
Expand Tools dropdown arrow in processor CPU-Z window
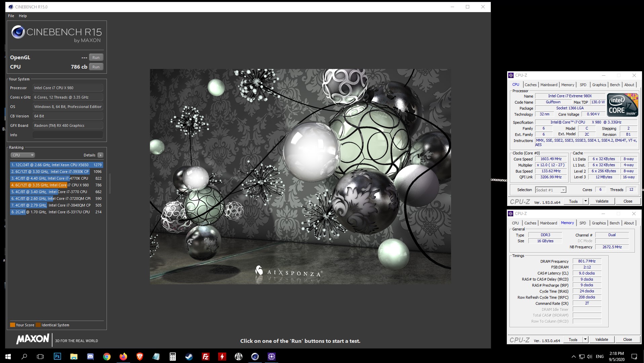coord(586,201)
